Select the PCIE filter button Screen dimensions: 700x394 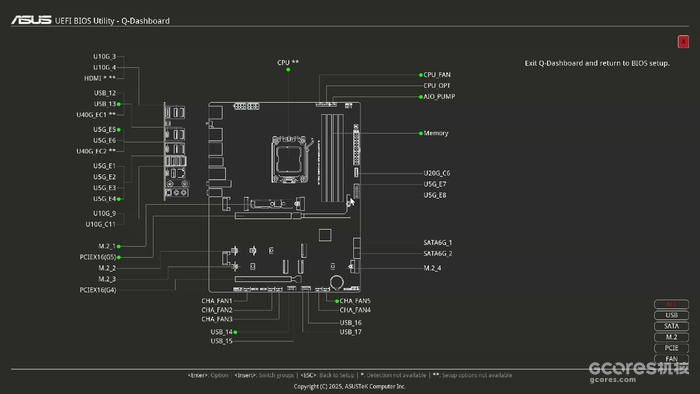tap(671, 348)
